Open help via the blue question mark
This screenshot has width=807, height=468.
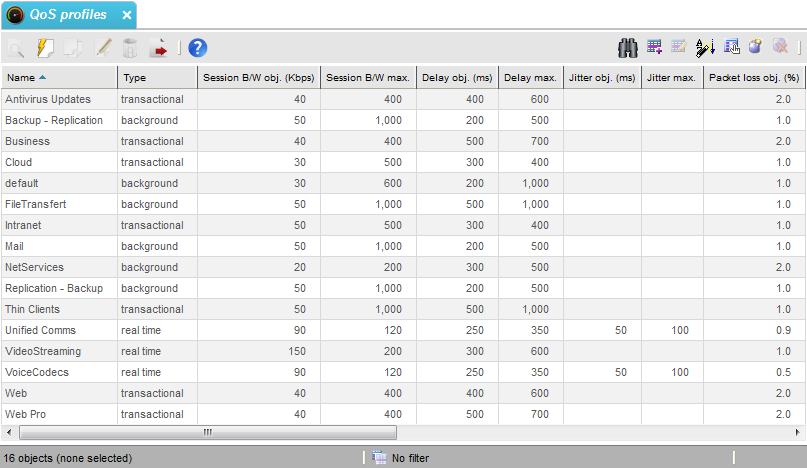(197, 47)
